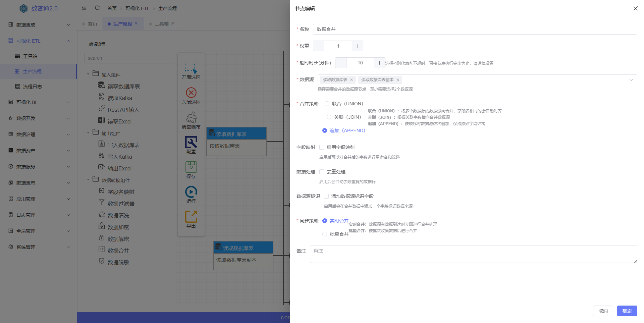Enable 去重处理 checkbox
This screenshot has width=644, height=323.
pyautogui.click(x=322, y=172)
